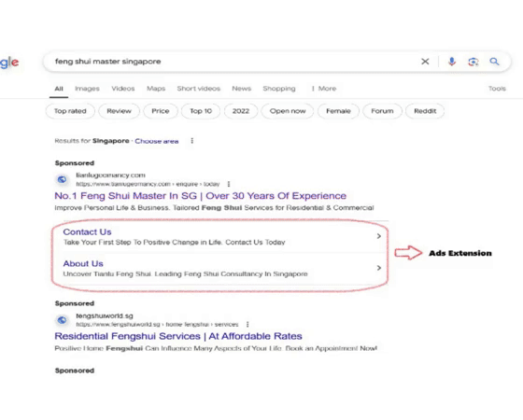Open the News tab

[242, 89]
